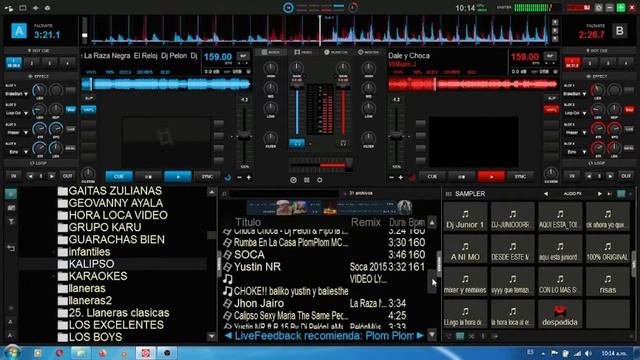Open GAITAS ZULIANAS folder

pyautogui.click(x=115, y=191)
